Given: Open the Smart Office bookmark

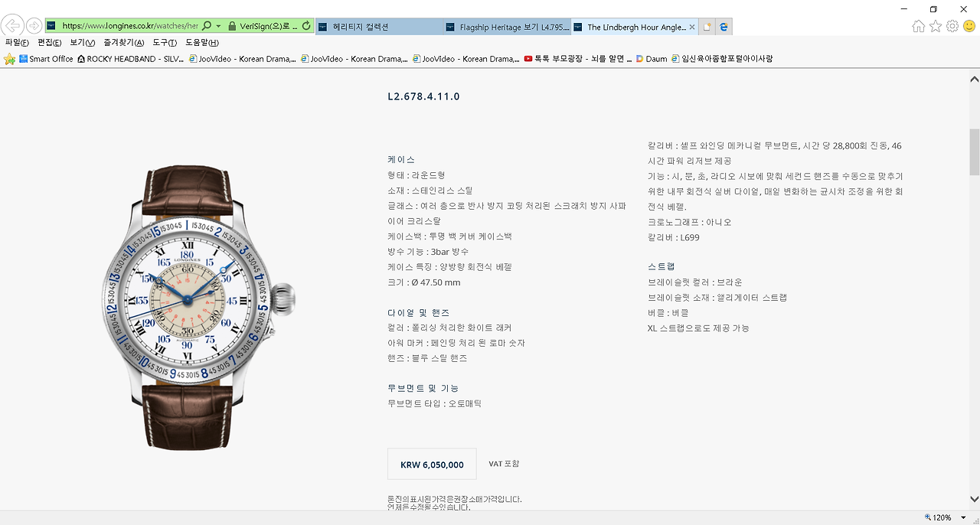Looking at the screenshot, I should point(46,59).
